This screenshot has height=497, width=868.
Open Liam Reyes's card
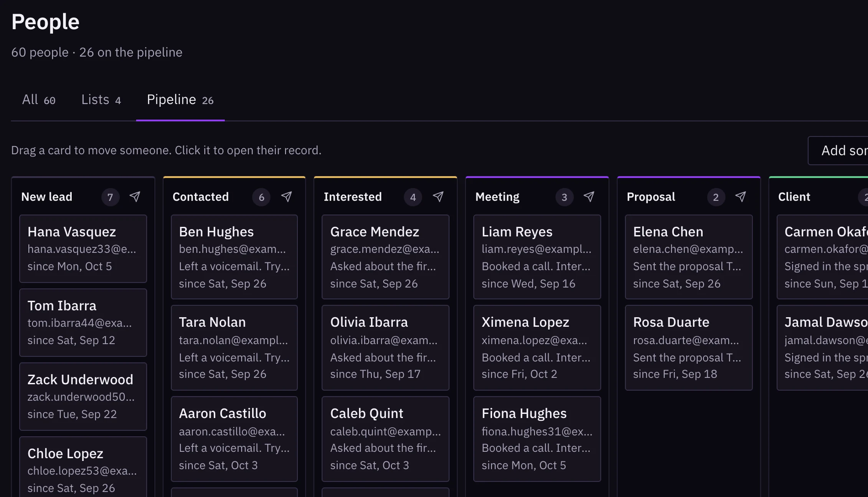pyautogui.click(x=537, y=257)
